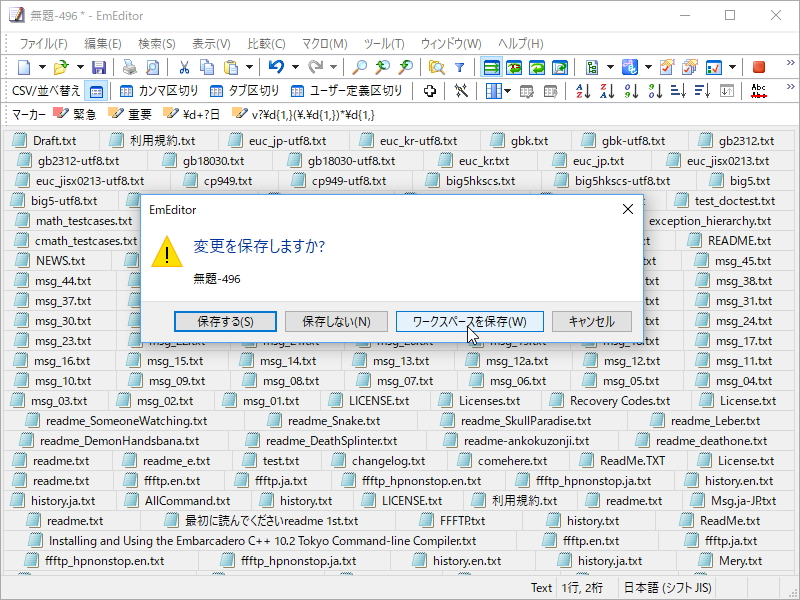Toggle the No Wrap mode icon
Image resolution: width=800 pixels, height=600 pixels.
tap(491, 67)
